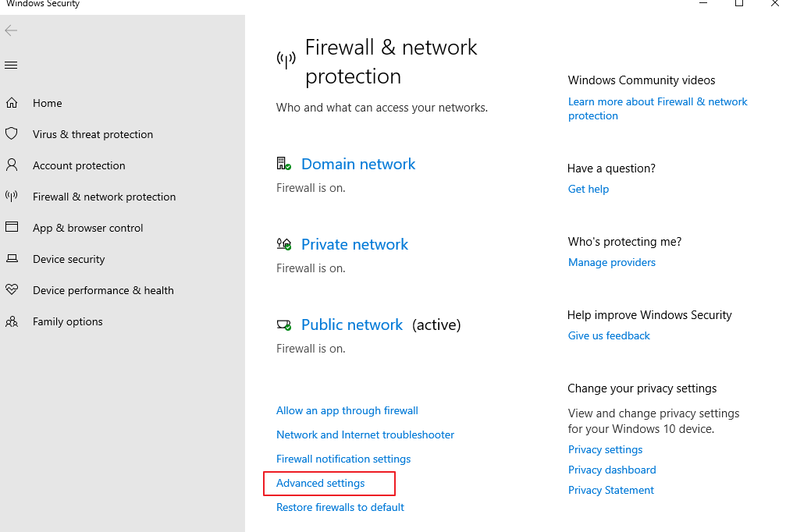The width and height of the screenshot is (786, 532).
Task: Toggle the hamburger navigation menu
Action: pyautogui.click(x=11, y=66)
